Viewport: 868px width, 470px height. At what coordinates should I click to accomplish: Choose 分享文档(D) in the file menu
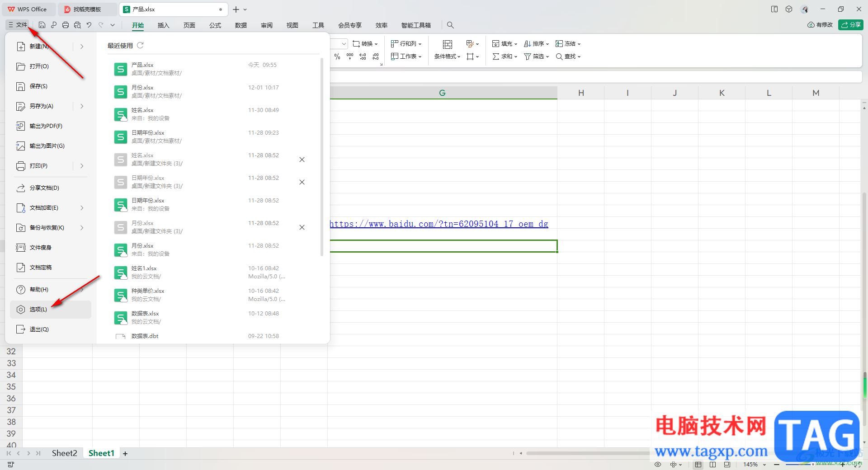51,188
